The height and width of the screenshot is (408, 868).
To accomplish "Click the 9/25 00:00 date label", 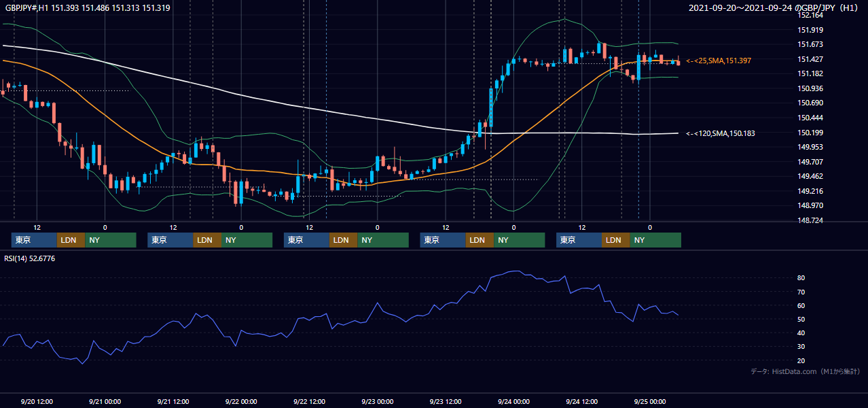I will [650, 401].
